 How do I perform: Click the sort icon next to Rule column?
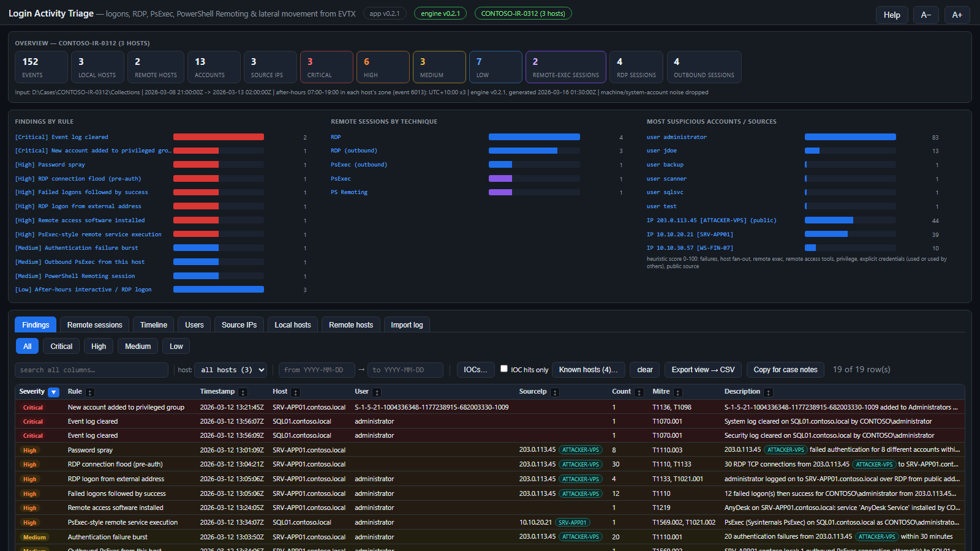90,392
